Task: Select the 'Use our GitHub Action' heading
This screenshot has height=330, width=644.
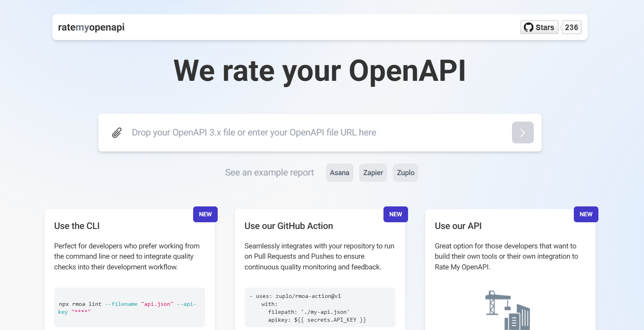Action: click(289, 226)
